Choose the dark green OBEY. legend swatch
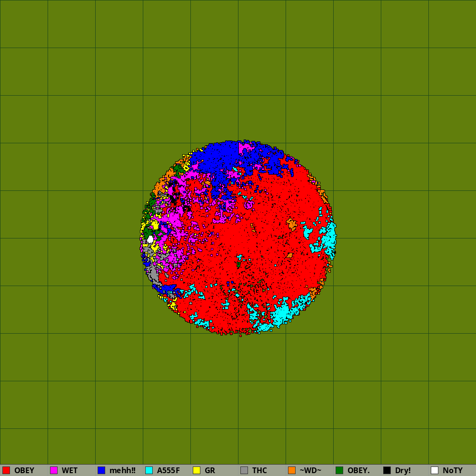The width and height of the screenshot is (476, 476). [339, 470]
